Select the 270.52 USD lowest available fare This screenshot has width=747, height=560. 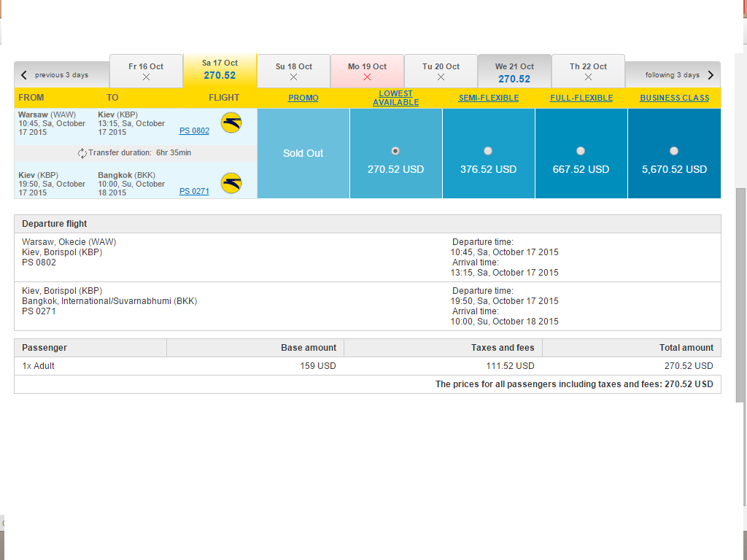[395, 151]
